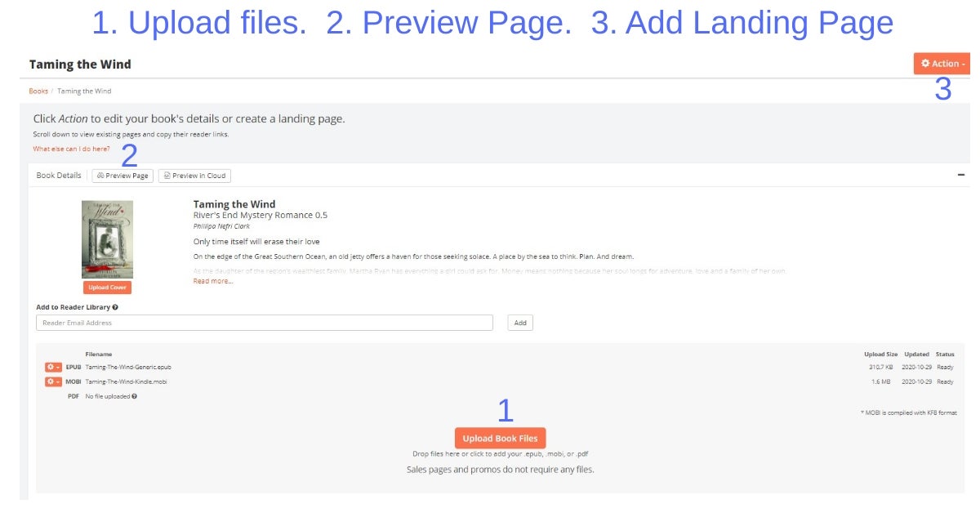This screenshot has width=980, height=513.
Task: Click the Upload Book Files button
Action: pos(500,438)
